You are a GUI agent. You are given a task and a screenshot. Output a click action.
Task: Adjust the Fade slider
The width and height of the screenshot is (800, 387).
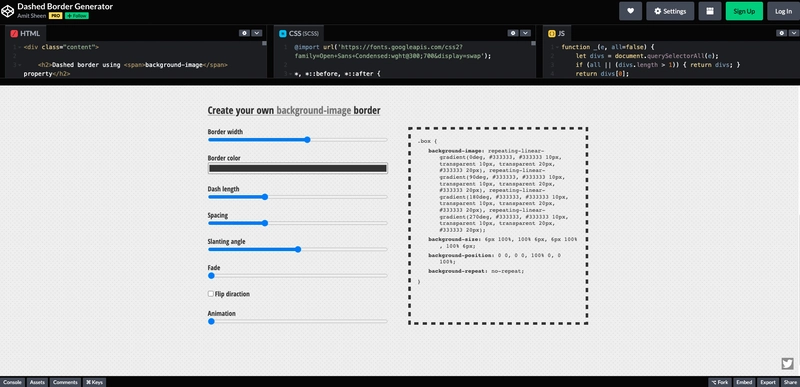297,276
